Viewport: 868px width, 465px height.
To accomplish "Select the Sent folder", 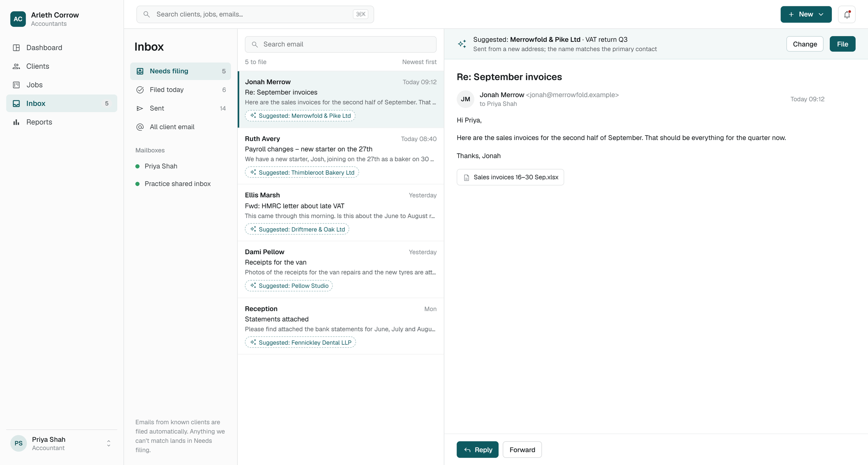I will click(181, 108).
